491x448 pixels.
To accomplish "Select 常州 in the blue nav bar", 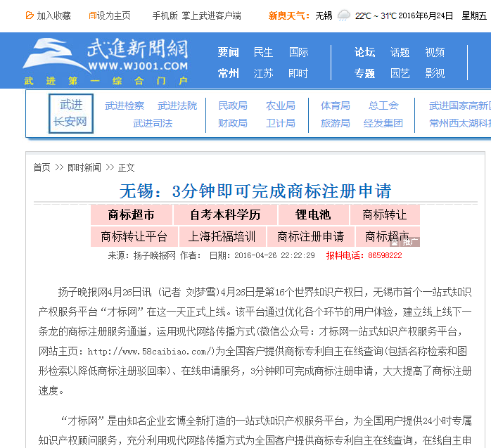I will [x=228, y=73].
